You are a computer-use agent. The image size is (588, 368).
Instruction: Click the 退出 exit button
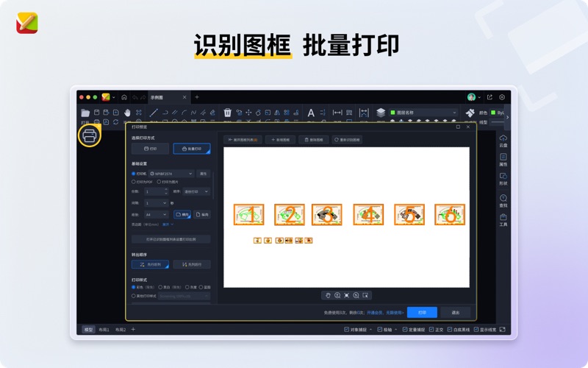[455, 312]
